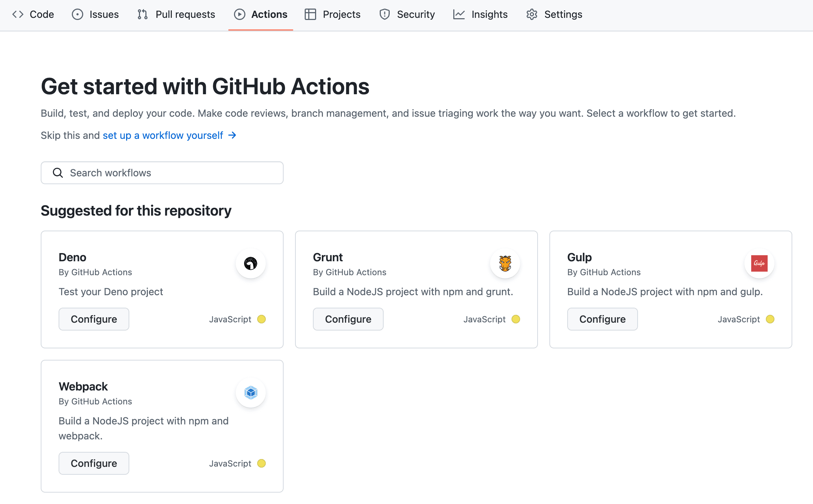Switch to the Issues tab

pos(95,14)
